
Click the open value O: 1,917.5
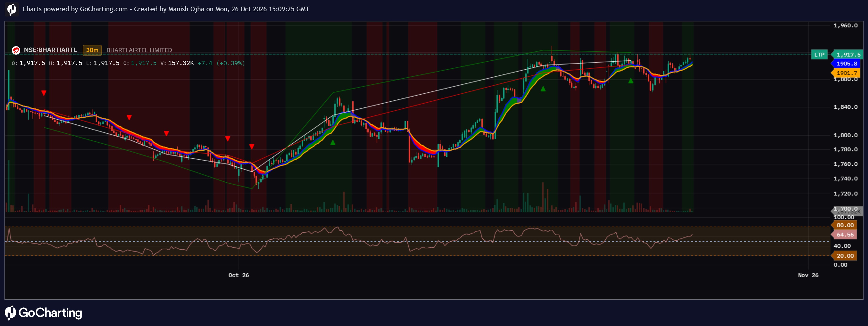click(28, 63)
